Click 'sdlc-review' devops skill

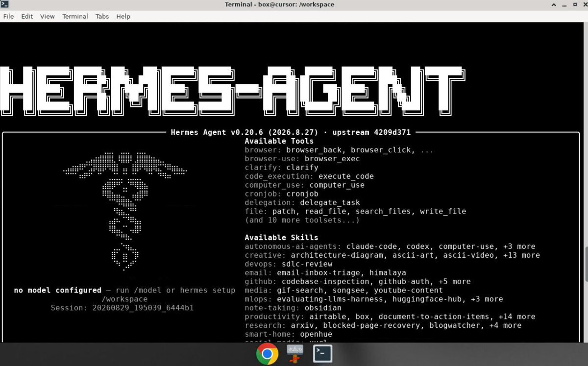click(x=307, y=264)
